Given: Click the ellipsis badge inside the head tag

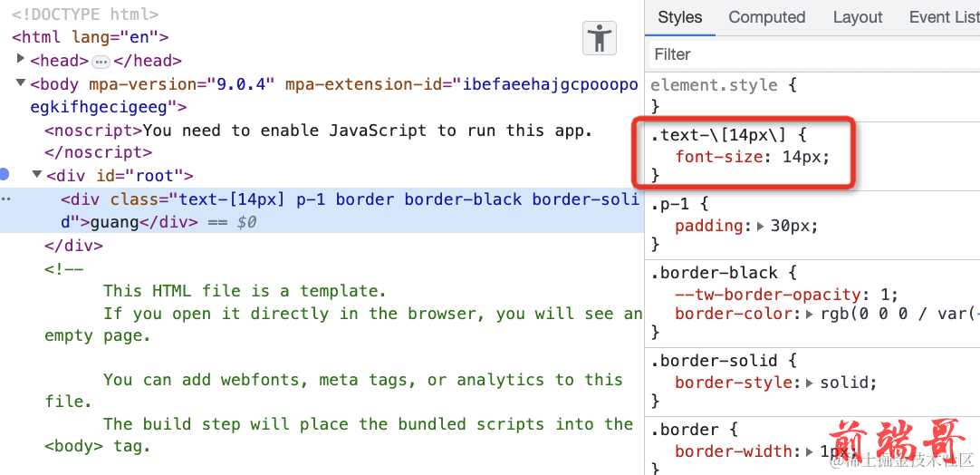Looking at the screenshot, I should (101, 62).
